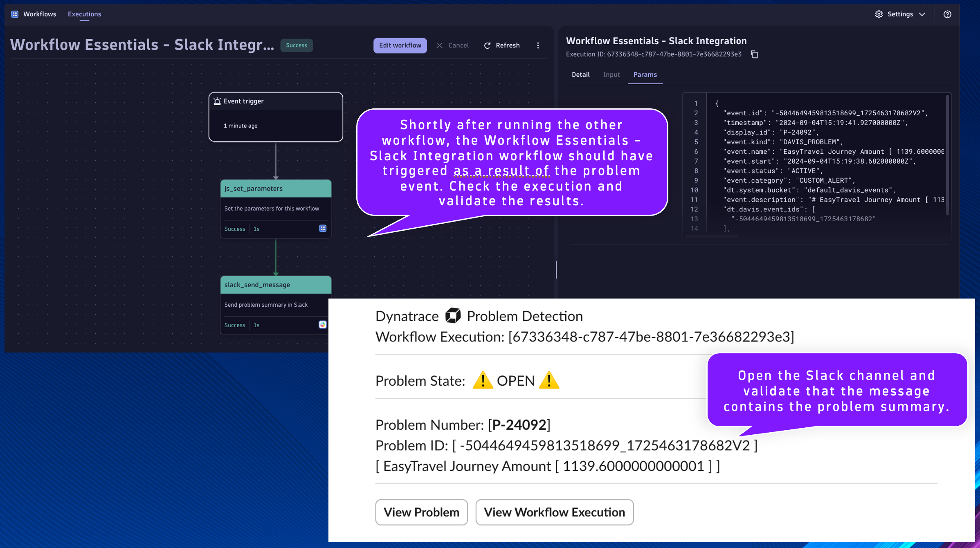Click View Problem in Slack message

coord(421,512)
